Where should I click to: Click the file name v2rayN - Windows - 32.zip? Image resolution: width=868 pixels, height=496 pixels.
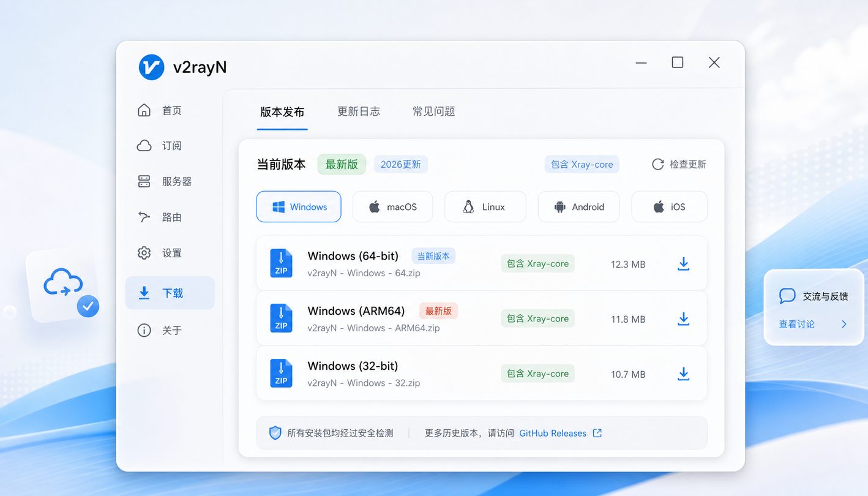click(x=364, y=383)
